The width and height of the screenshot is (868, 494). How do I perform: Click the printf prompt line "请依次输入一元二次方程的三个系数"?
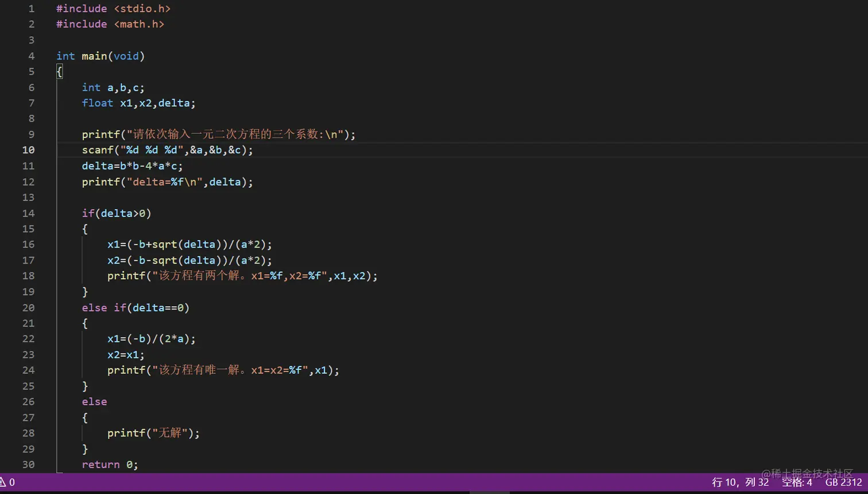tap(219, 134)
